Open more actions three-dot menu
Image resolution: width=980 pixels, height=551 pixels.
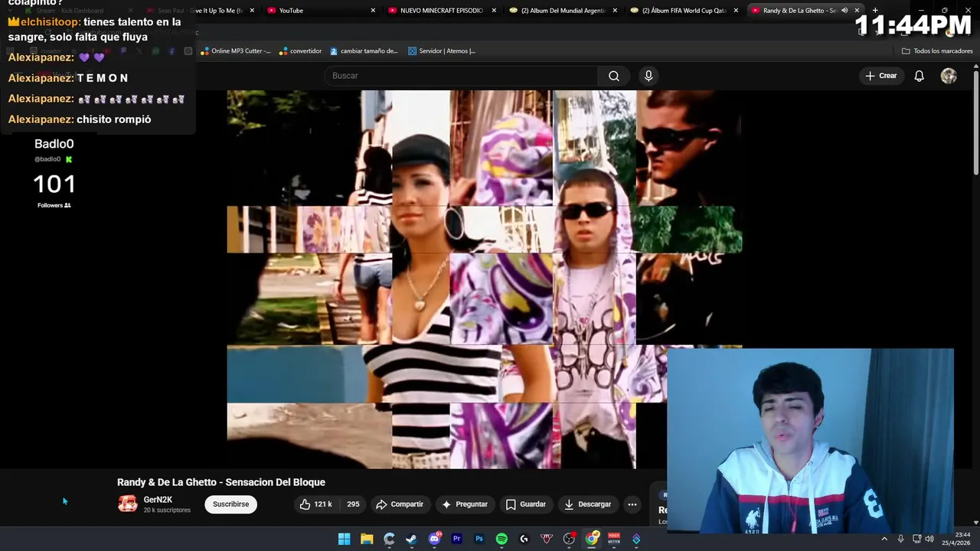tap(632, 504)
